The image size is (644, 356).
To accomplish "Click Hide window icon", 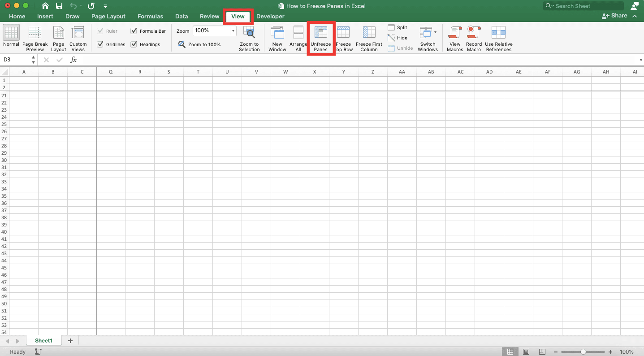I will click(391, 38).
